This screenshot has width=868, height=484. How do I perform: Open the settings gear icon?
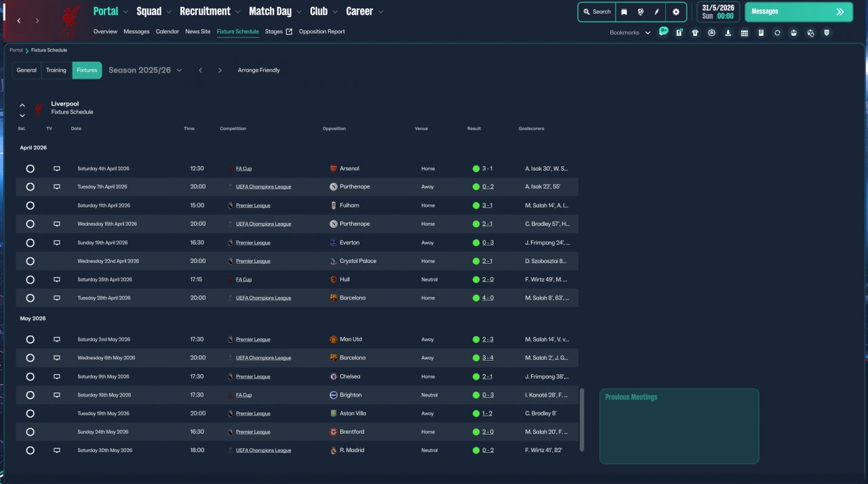coord(675,12)
